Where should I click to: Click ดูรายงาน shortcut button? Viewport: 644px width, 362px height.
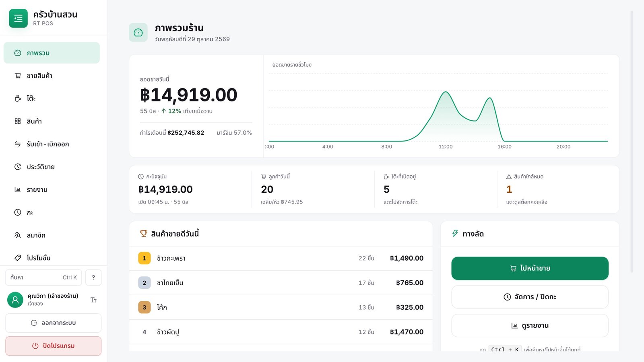[530, 325]
